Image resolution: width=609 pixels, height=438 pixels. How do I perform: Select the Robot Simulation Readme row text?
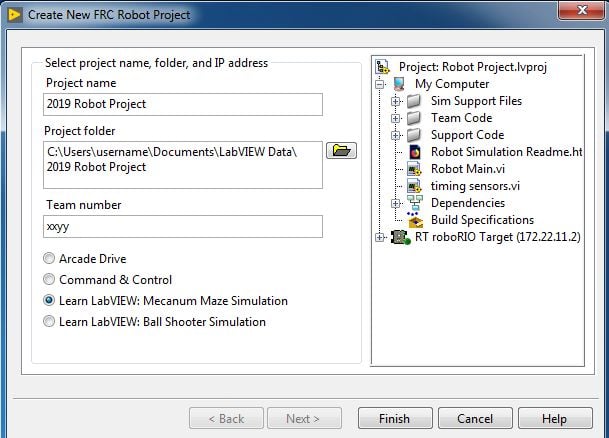[506, 152]
